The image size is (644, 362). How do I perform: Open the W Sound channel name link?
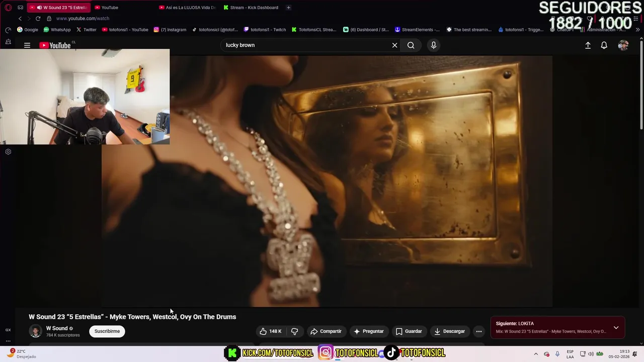click(57, 328)
